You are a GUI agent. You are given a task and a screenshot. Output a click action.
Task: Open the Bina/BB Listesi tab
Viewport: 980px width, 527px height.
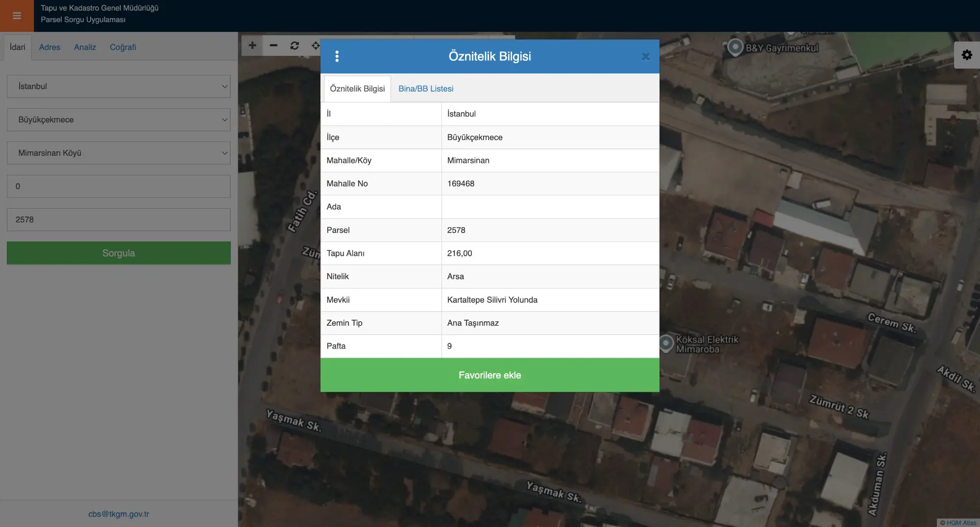[x=426, y=89]
